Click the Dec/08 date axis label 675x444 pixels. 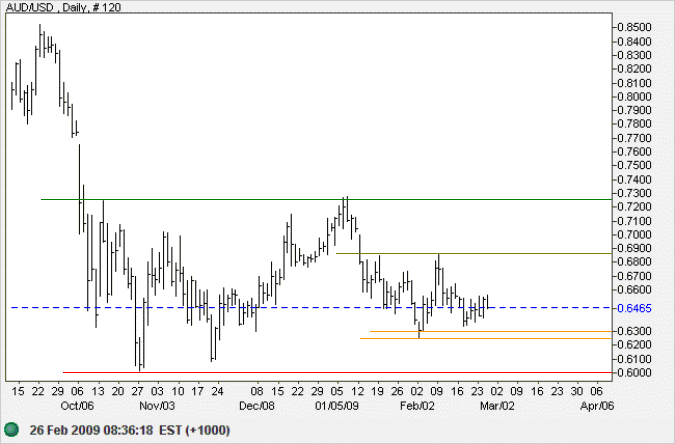257,406
